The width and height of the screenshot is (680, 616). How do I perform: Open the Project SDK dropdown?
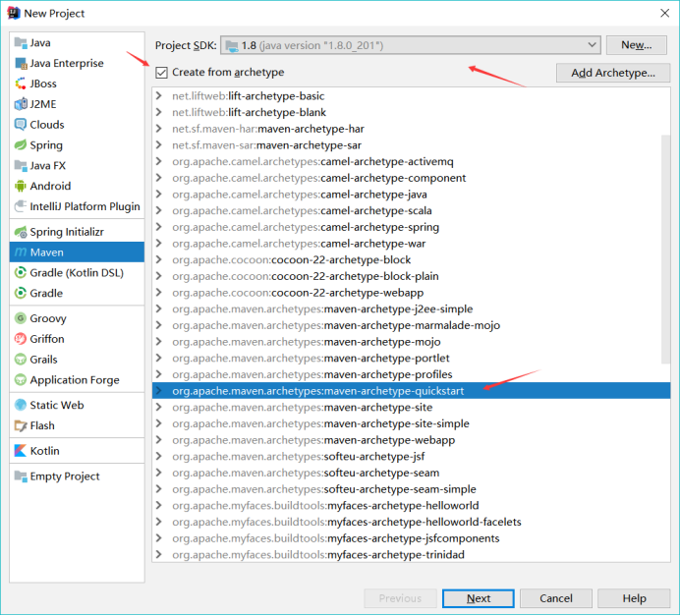click(x=410, y=45)
